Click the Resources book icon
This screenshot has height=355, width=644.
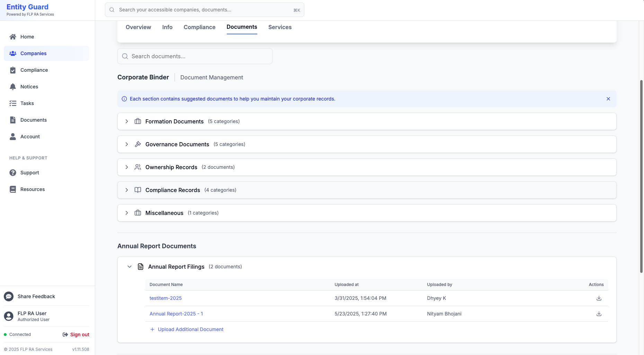(13, 189)
